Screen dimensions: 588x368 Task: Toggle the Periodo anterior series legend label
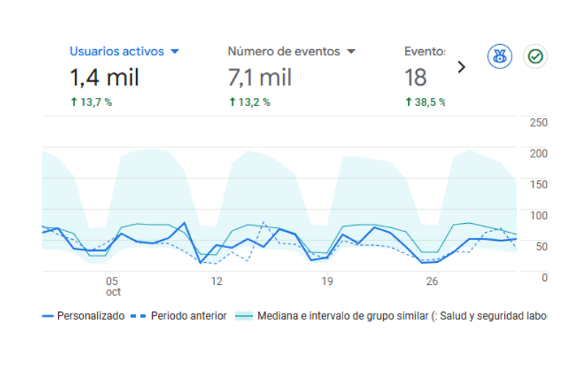coord(188,316)
